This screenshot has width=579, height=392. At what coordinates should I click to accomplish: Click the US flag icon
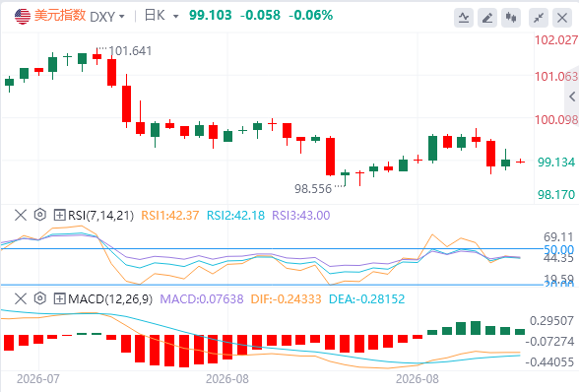click(23, 17)
